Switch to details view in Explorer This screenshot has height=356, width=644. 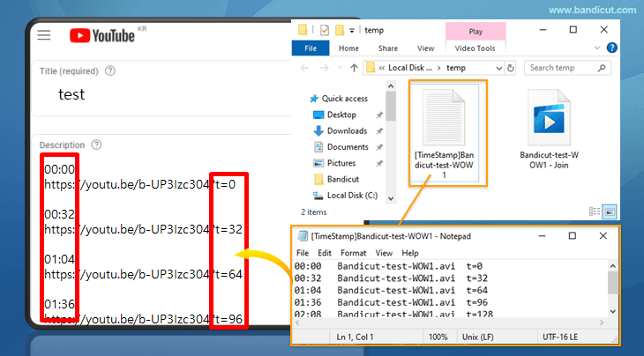click(x=595, y=211)
